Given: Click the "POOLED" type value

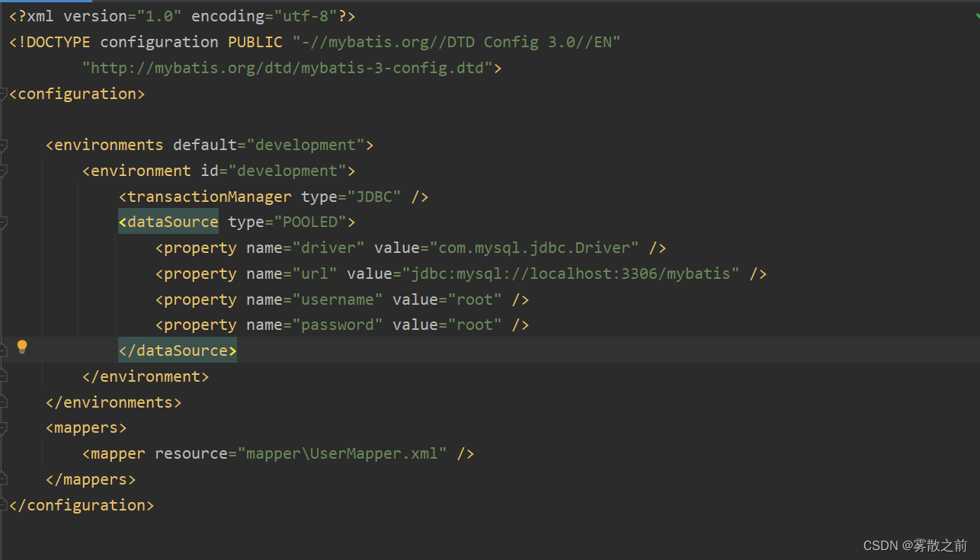Looking at the screenshot, I should click(x=310, y=222).
